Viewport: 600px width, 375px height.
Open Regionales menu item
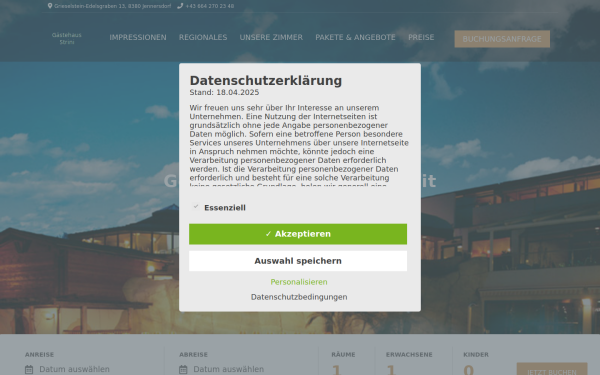[203, 38]
